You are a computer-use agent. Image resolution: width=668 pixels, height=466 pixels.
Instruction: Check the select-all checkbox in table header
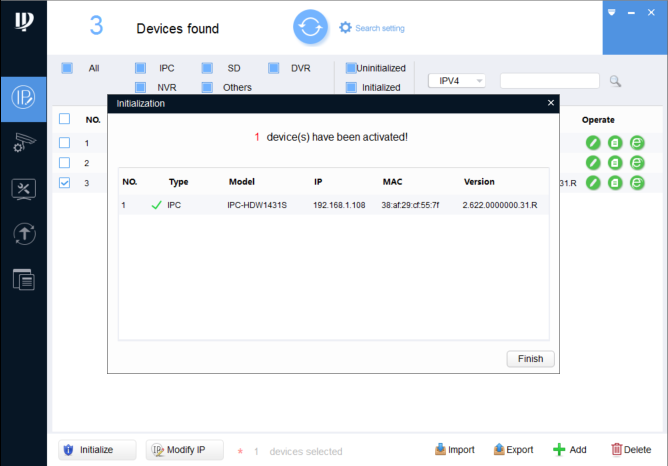64,119
